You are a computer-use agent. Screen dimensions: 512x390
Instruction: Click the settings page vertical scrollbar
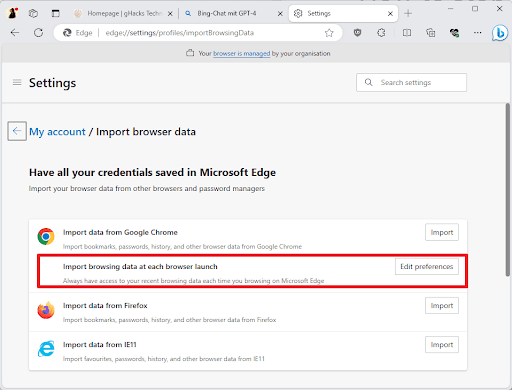(x=508, y=190)
